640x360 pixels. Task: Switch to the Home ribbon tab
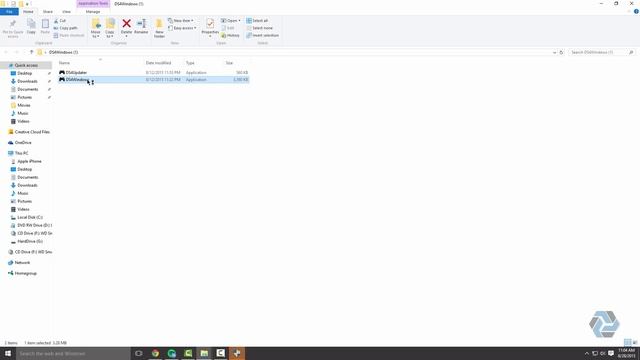[28, 11]
